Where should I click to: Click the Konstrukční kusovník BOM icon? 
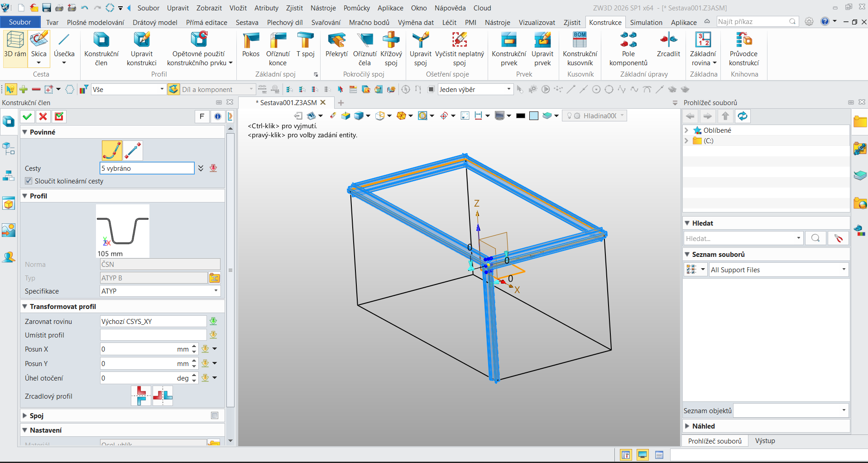[x=580, y=48]
